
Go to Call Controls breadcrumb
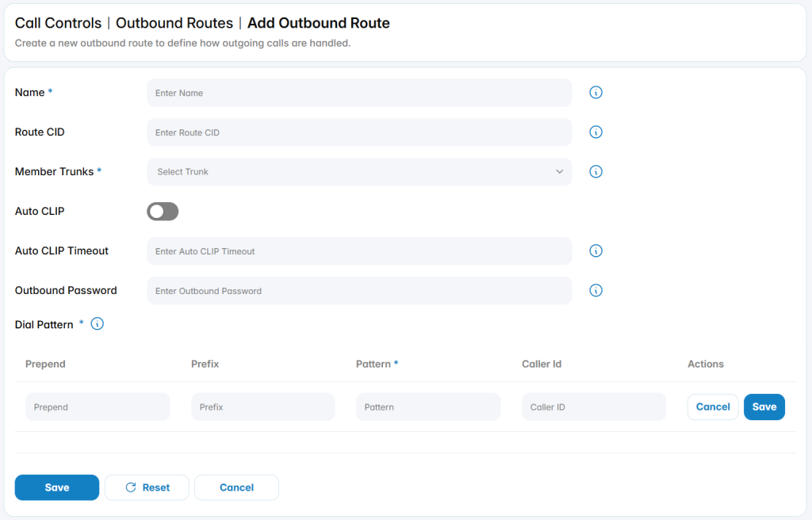point(58,23)
